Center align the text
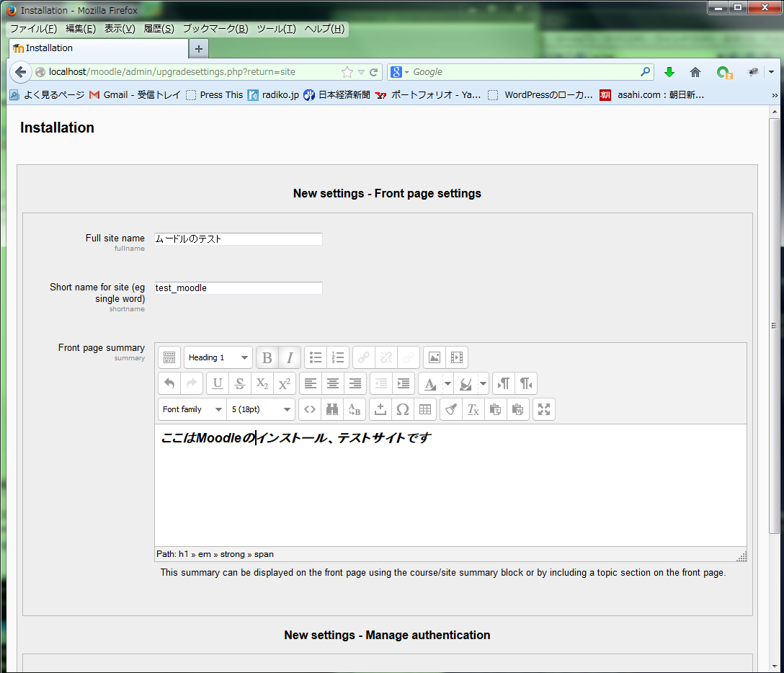The image size is (784, 673). click(333, 383)
